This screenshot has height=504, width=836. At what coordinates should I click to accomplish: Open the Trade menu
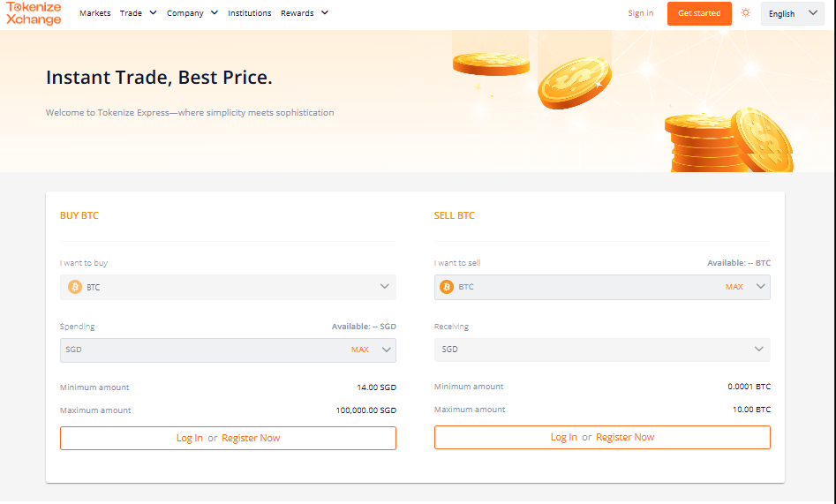click(131, 13)
